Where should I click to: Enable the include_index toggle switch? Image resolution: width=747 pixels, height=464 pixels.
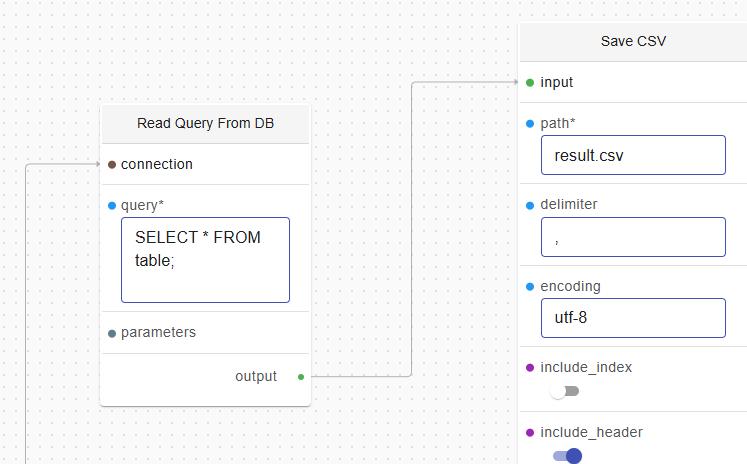tap(565, 391)
